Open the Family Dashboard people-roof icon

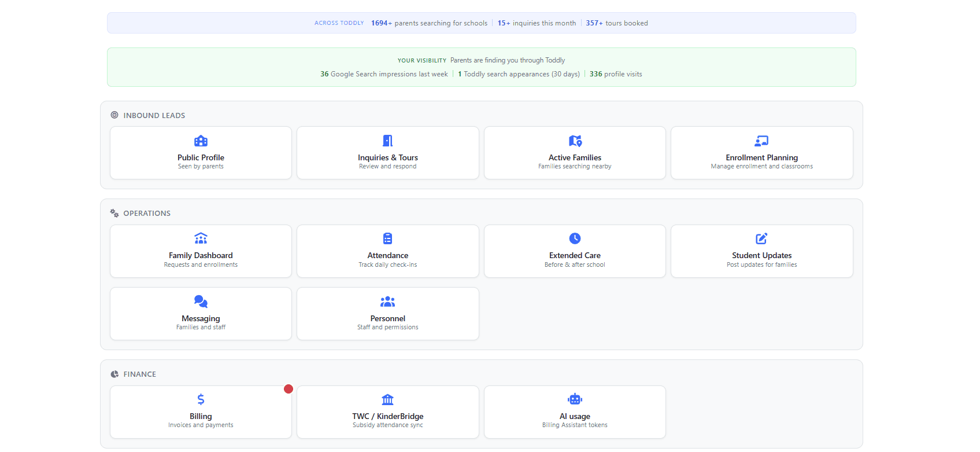point(201,238)
